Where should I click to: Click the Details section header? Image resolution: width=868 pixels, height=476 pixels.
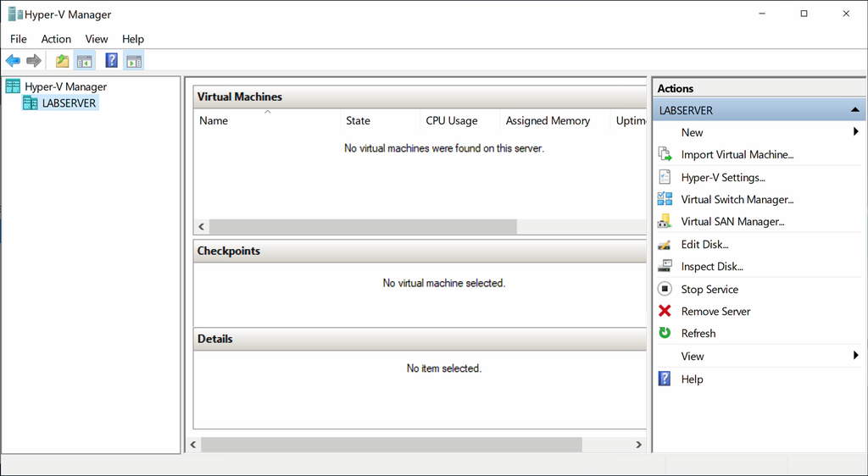420,339
